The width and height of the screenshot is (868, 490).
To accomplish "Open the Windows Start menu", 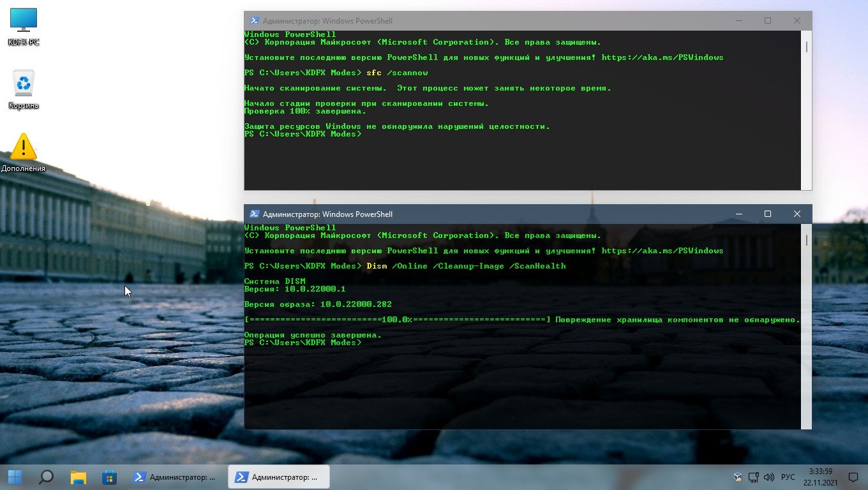I will (15, 477).
